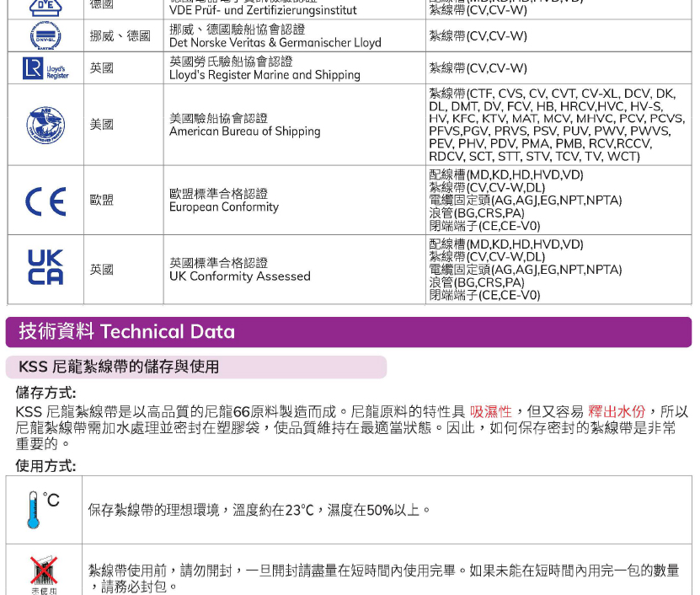Click "紮線帶(CV,CV-W,DL)" in the UKCA row
Image resolution: width=700 pixels, height=595 pixels.
[487, 257]
